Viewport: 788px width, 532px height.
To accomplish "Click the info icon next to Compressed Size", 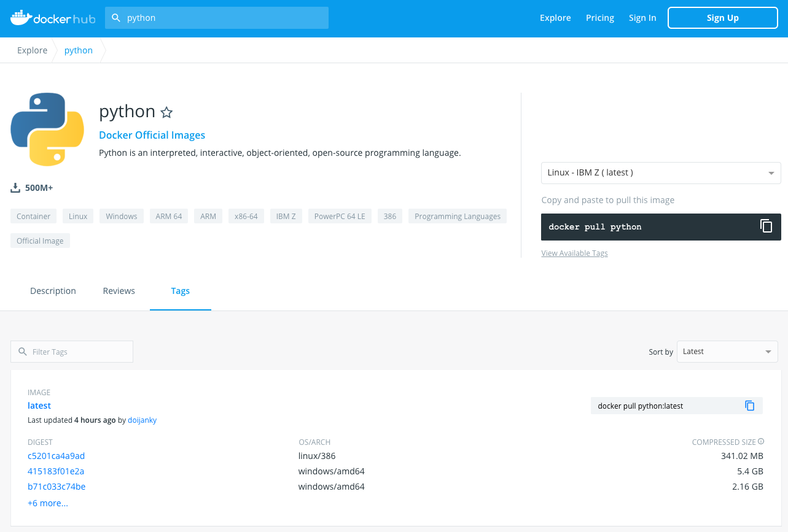I will 761,440.
